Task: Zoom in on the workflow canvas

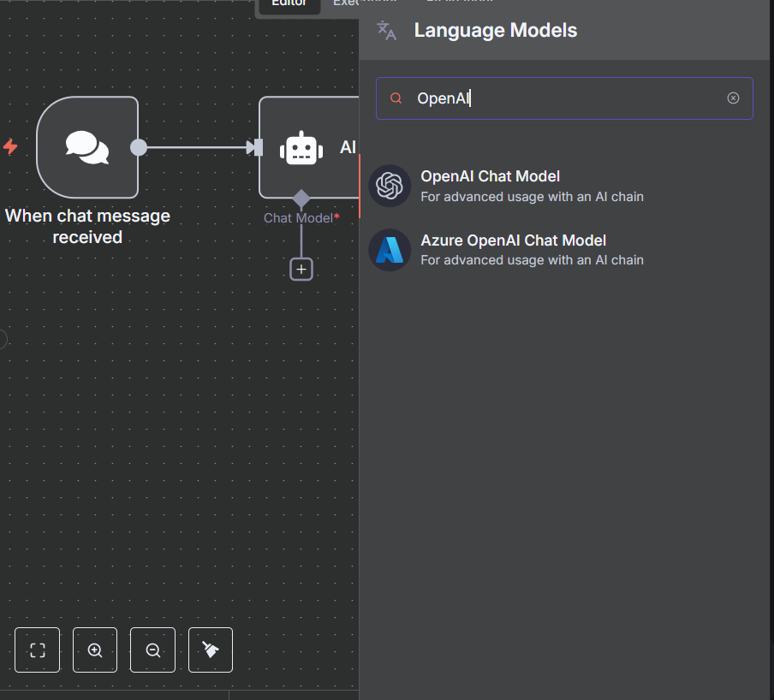Action: pos(95,650)
